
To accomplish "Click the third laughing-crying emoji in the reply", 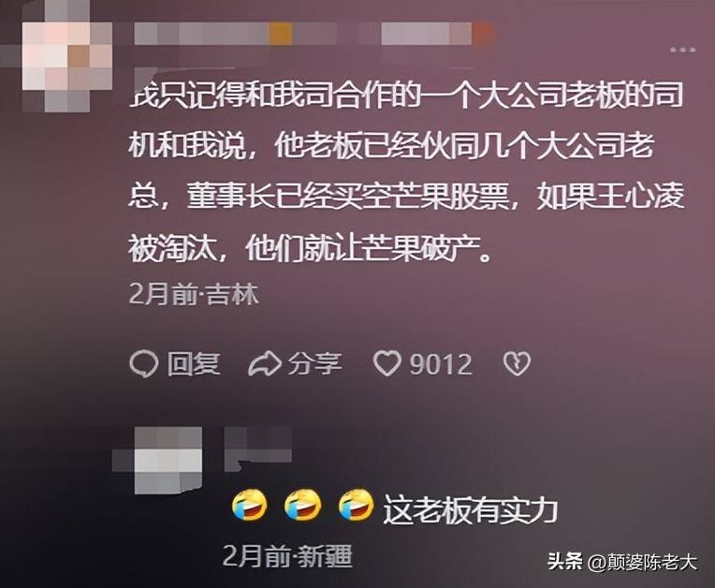I will pos(357,504).
